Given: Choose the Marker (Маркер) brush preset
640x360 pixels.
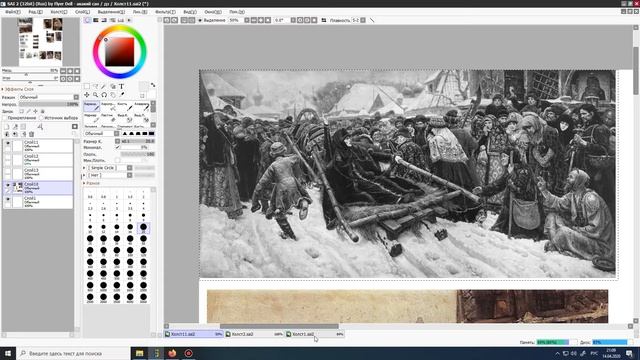Looking at the screenshot, I should click(91, 118).
